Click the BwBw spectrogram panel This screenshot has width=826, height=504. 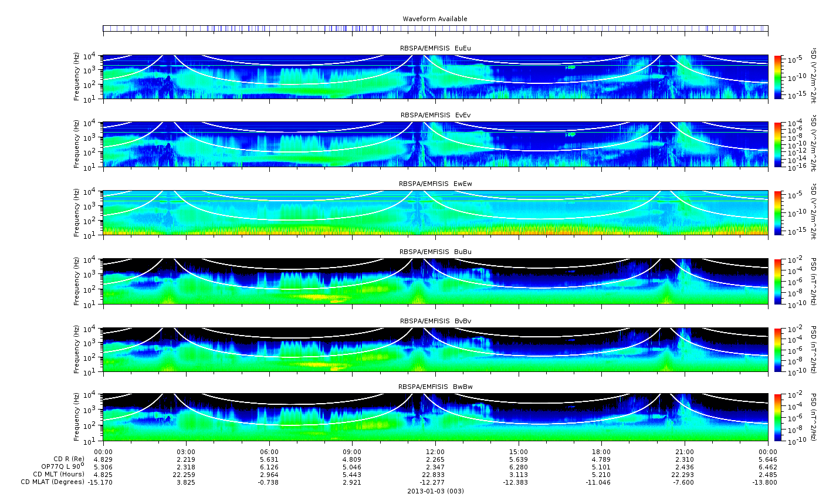tap(435, 417)
